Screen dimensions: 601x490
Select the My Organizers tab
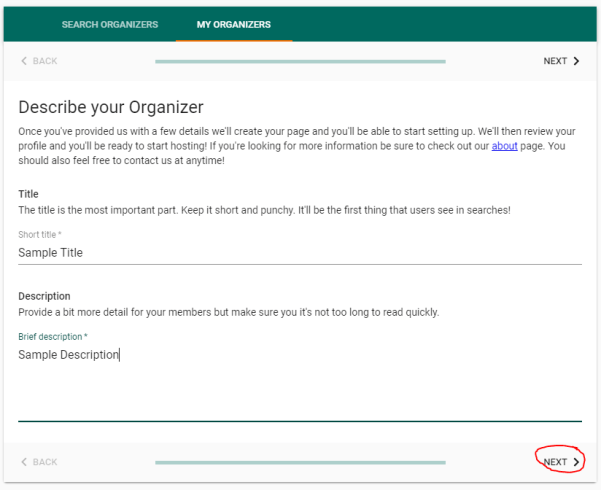click(x=233, y=25)
